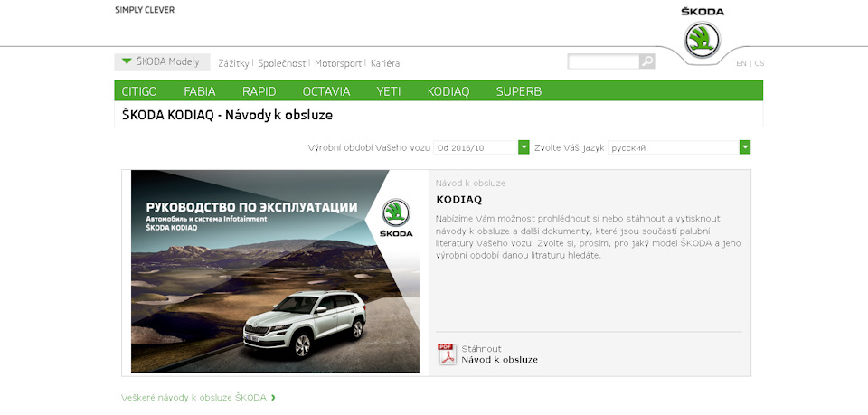Screen dimensions: 868x415
Task: Switch site language to CS
Action: tap(759, 63)
